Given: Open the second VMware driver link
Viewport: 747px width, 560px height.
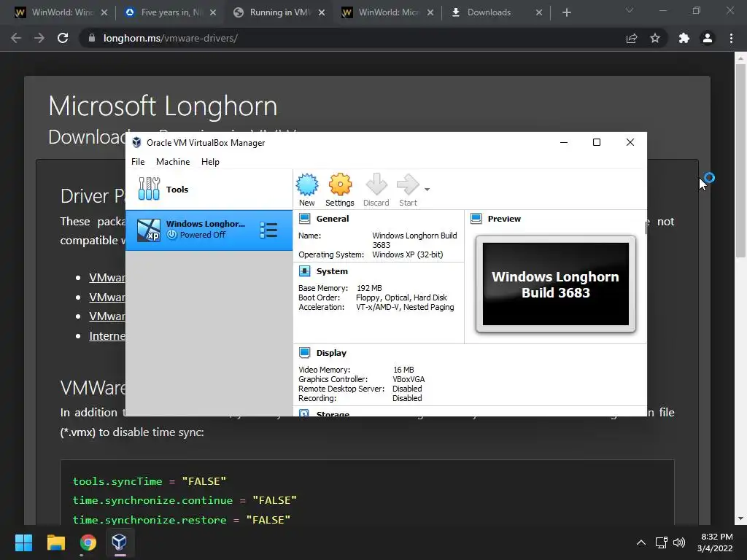Looking at the screenshot, I should 107,297.
